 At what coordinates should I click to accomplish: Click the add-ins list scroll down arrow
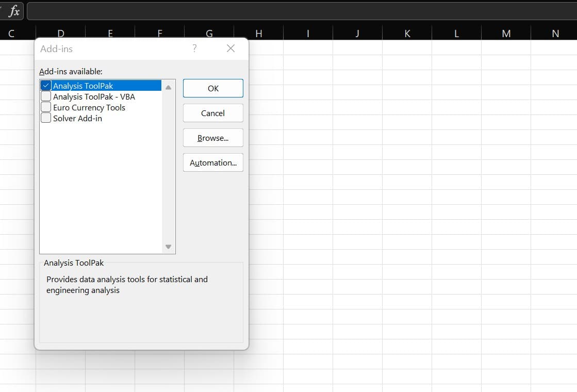[x=168, y=247]
